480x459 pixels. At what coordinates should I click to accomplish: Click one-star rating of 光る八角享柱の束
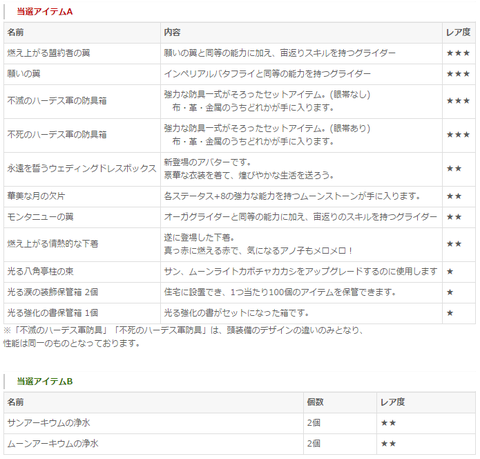coord(450,272)
